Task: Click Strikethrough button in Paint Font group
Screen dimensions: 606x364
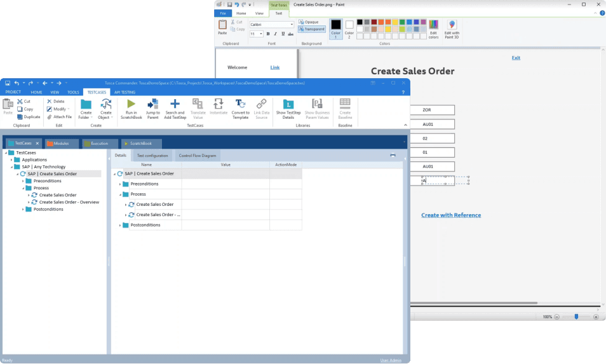Action: point(291,34)
